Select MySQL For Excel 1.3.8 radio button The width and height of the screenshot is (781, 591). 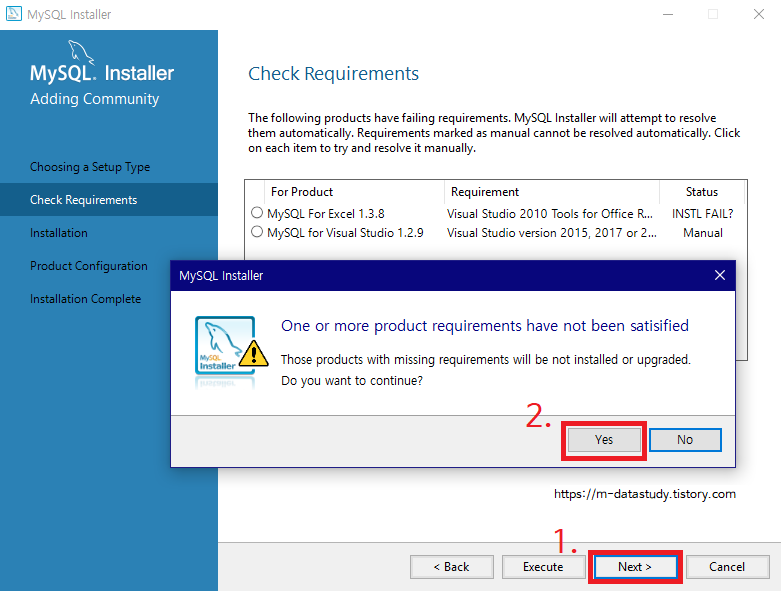[x=257, y=213]
